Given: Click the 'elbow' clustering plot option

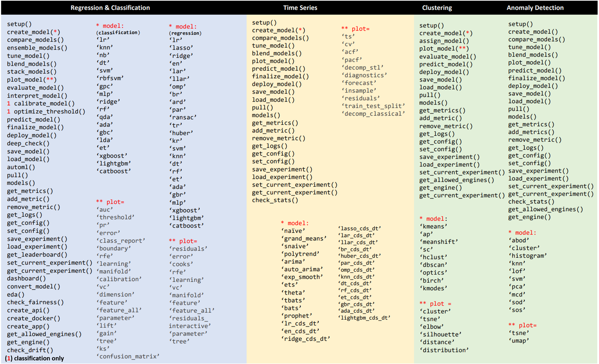Looking at the screenshot, I should point(432,327).
